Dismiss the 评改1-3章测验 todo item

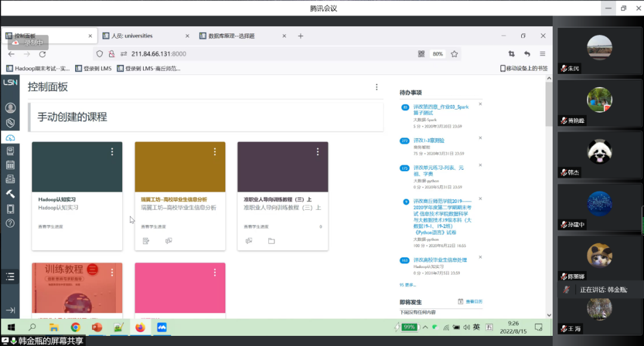pyautogui.click(x=480, y=138)
